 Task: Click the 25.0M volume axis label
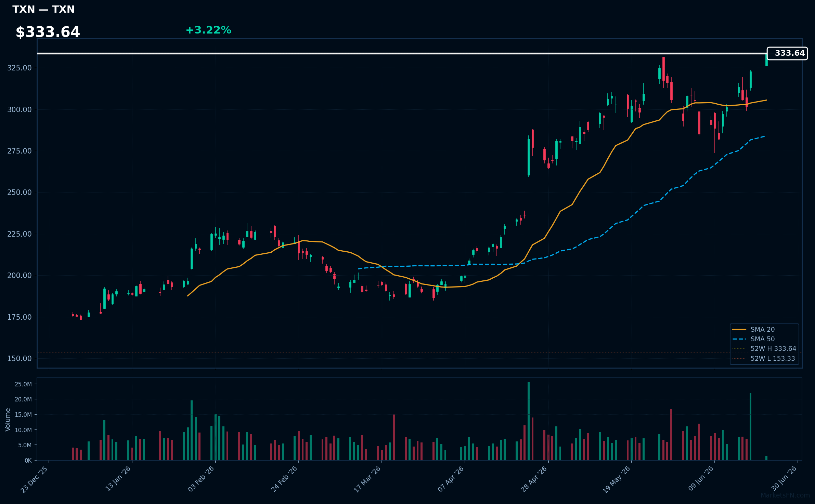pos(23,384)
